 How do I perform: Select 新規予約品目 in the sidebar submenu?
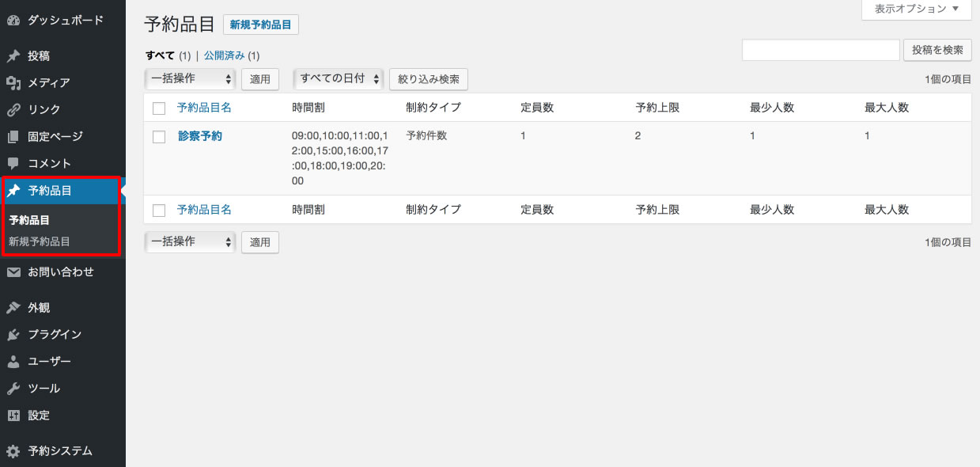40,241
